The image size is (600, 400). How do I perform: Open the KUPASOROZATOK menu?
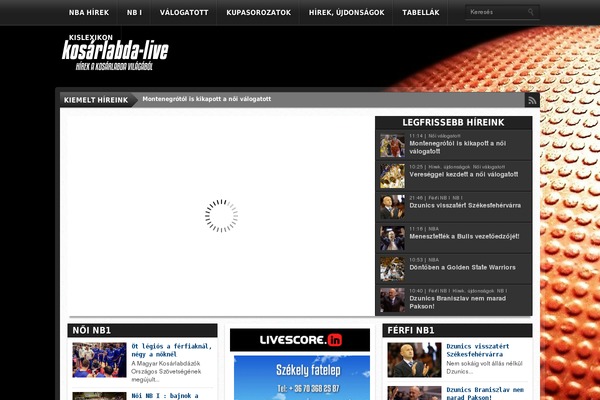click(259, 13)
